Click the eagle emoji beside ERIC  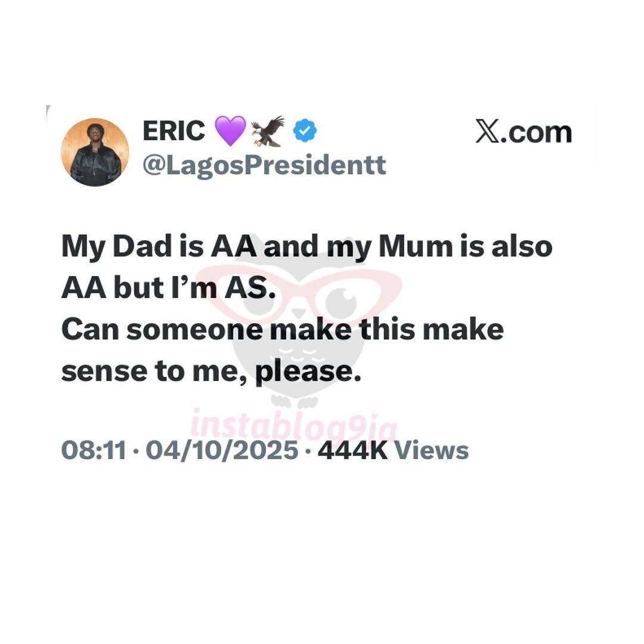point(268,131)
